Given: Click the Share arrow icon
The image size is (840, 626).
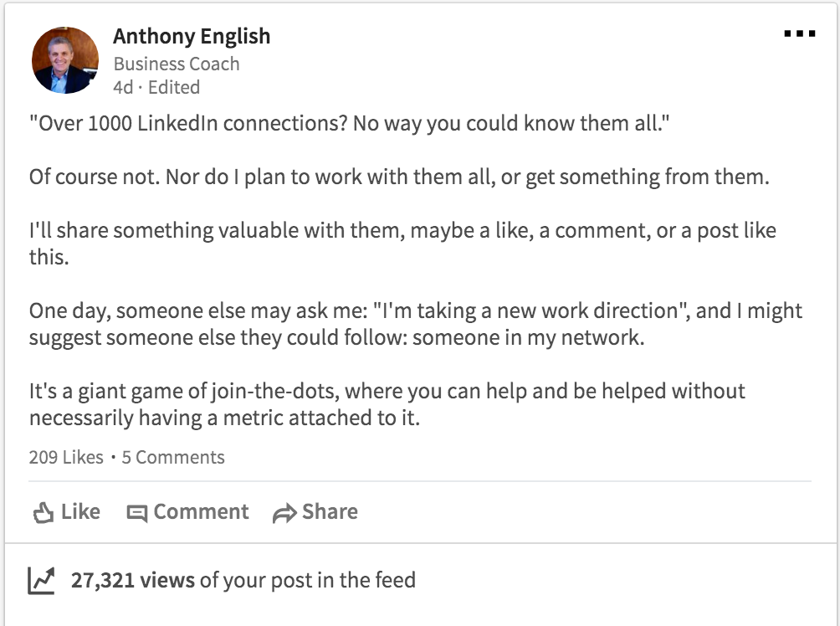Looking at the screenshot, I should (x=285, y=513).
